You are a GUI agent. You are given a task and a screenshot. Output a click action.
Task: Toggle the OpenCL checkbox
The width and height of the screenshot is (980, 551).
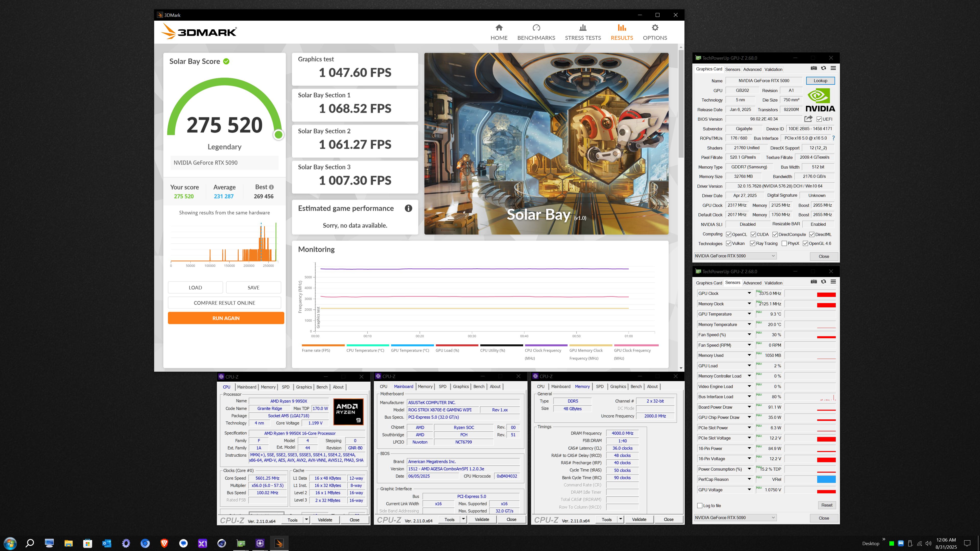[x=729, y=234]
